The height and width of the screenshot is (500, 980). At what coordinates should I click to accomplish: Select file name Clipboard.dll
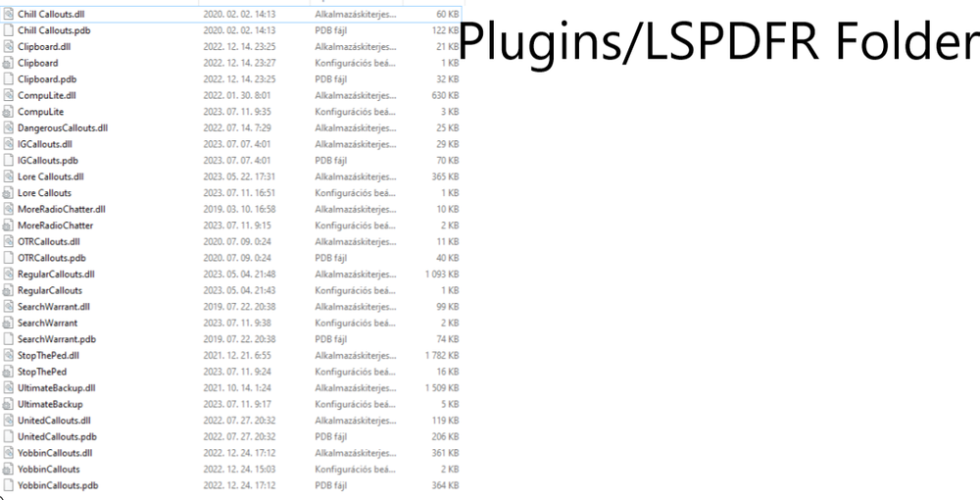click(44, 46)
